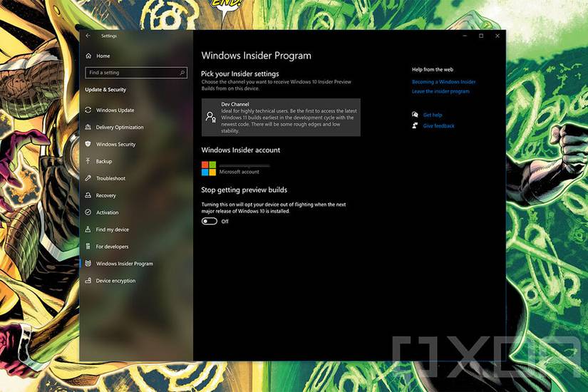Click the Backup upload arrow icon
The width and height of the screenshot is (588, 392).
coord(88,161)
